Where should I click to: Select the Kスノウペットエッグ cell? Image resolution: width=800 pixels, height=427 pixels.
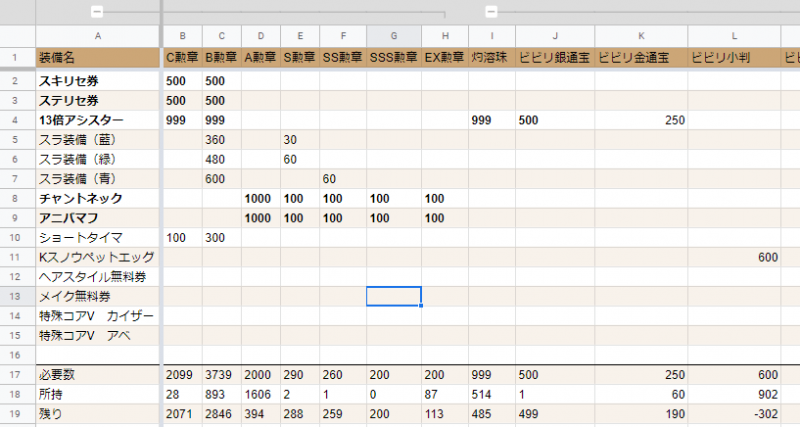[97, 258]
